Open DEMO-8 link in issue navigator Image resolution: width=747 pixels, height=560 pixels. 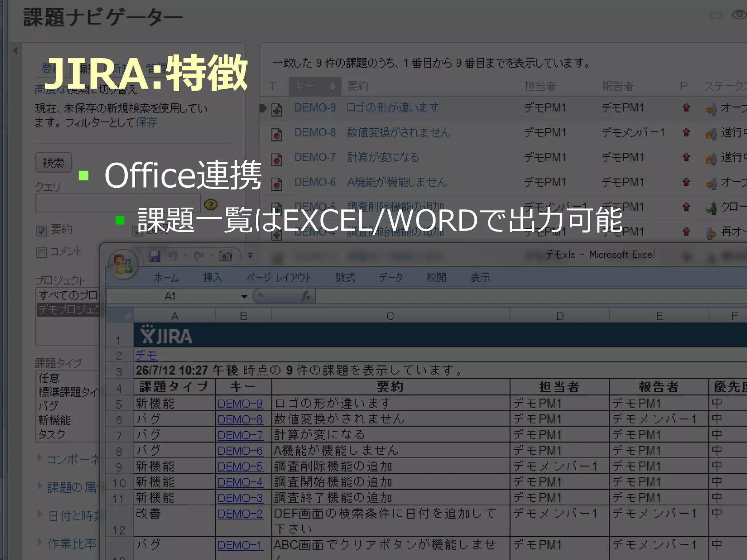(315, 133)
